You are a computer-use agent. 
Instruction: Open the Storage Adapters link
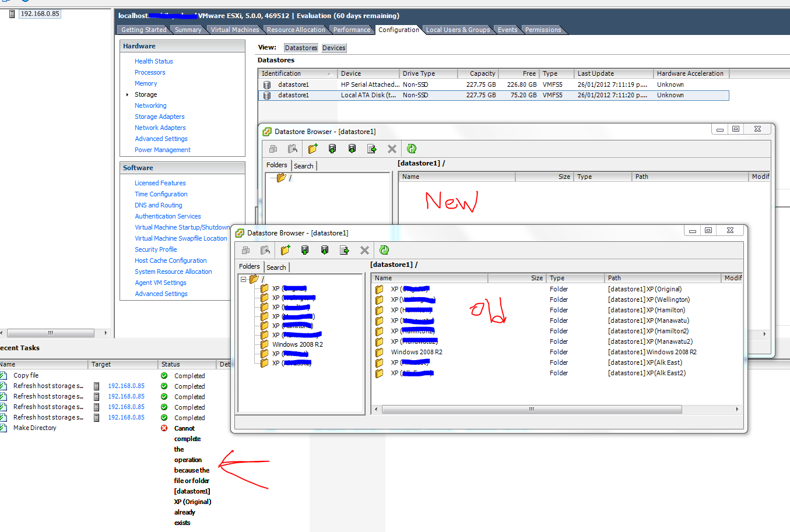click(160, 117)
